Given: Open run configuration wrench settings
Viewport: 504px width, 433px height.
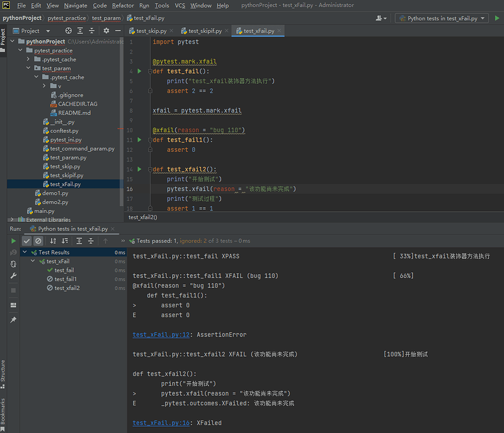Looking at the screenshot, I should pyautogui.click(x=13, y=276).
